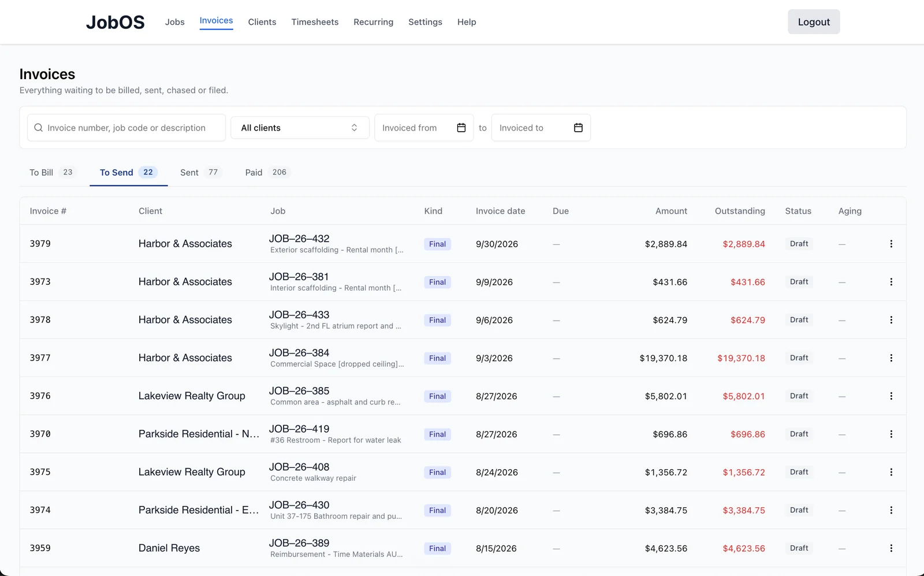
Task: Focus the invoice search field
Action: 126,128
